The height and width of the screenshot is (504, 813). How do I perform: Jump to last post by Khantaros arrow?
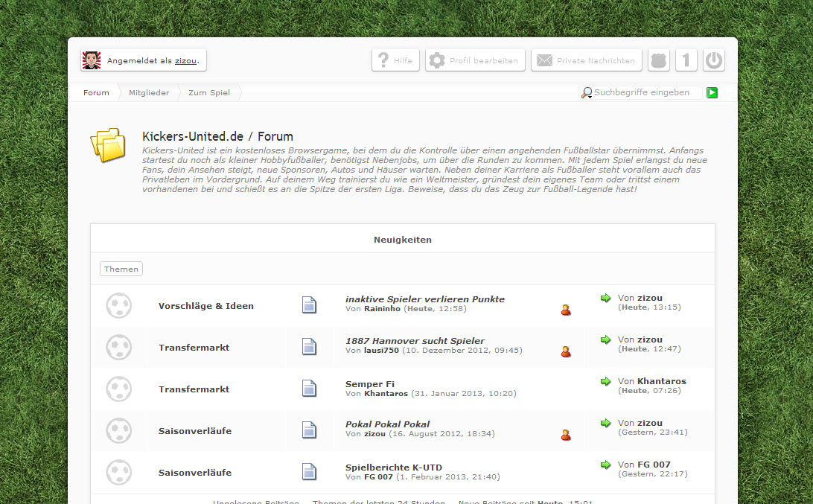605,382
